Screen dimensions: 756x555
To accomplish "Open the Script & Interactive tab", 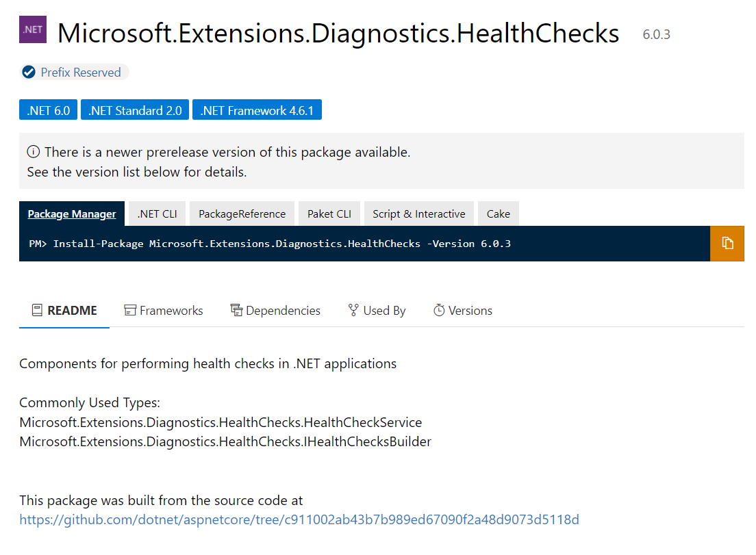I will click(x=419, y=214).
